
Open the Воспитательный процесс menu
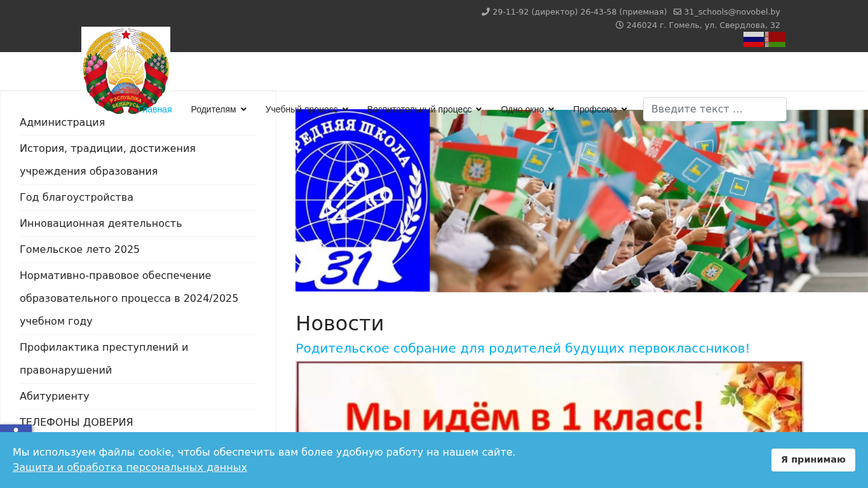[424, 109]
